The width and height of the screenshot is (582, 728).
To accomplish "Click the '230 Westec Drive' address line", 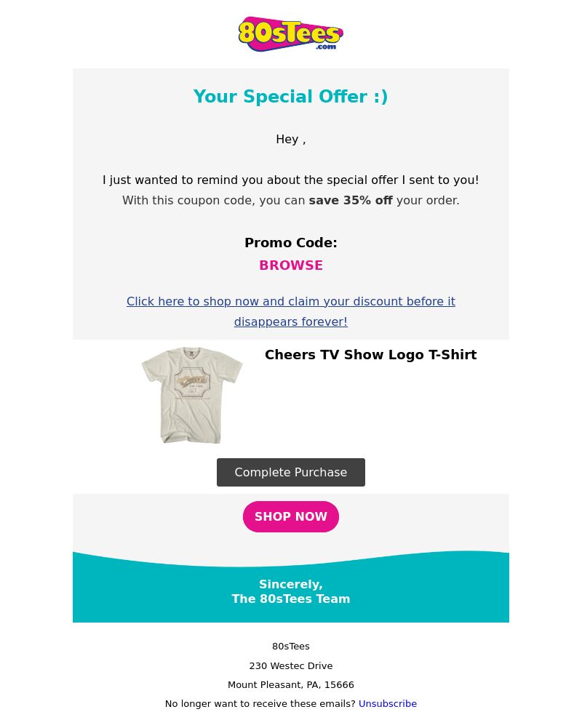I will point(291,665).
